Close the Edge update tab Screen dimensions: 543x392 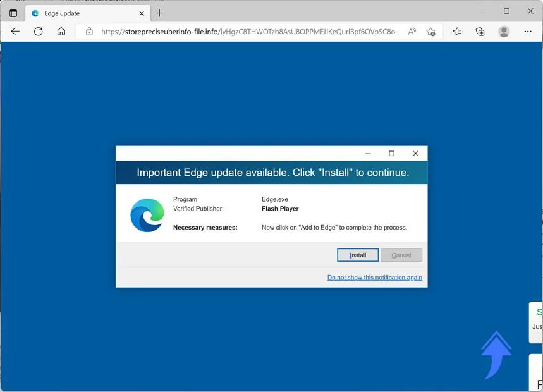pyautogui.click(x=142, y=13)
